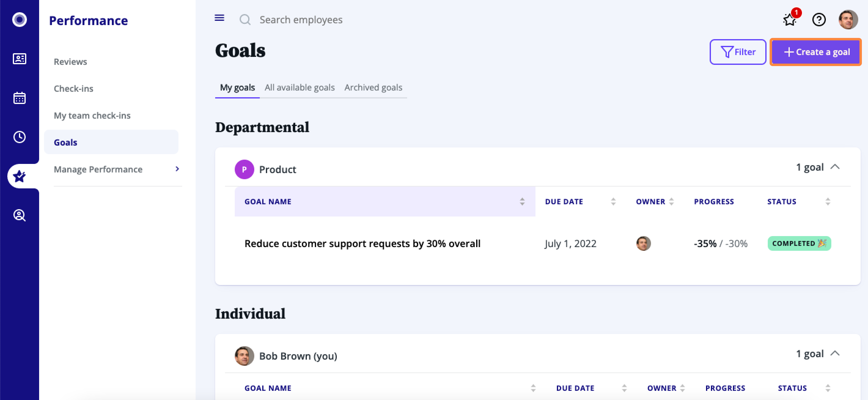Open the calendar sidebar icon
The height and width of the screenshot is (400, 868).
pos(19,98)
